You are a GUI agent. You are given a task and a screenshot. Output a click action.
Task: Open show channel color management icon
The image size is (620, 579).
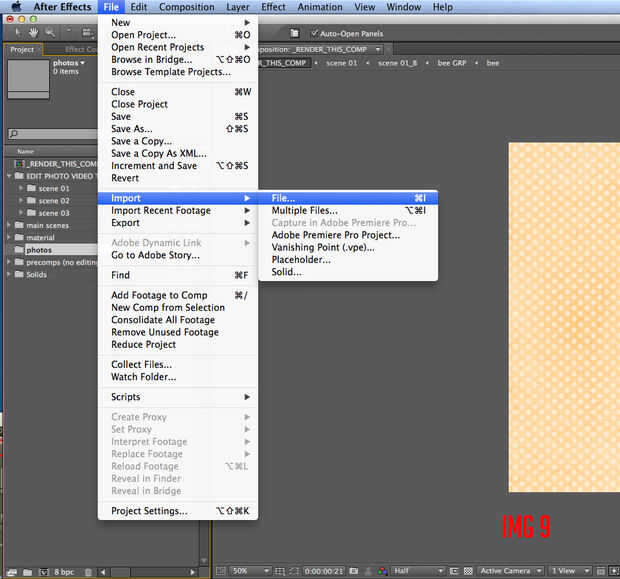point(382,571)
